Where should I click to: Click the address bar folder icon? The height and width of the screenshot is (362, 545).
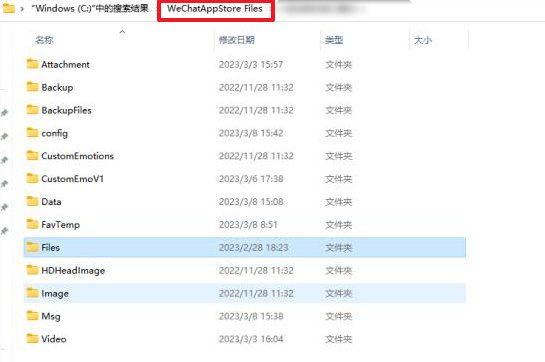pos(9,8)
